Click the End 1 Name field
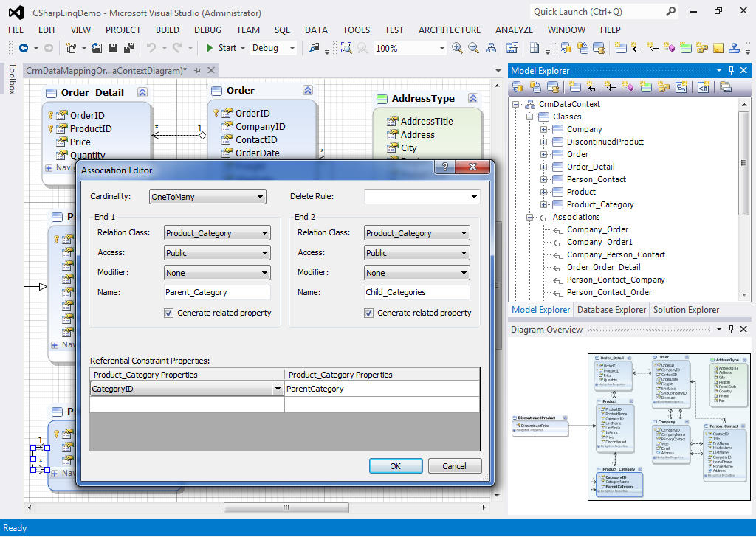Screen dimensions: 756x537 [217, 292]
